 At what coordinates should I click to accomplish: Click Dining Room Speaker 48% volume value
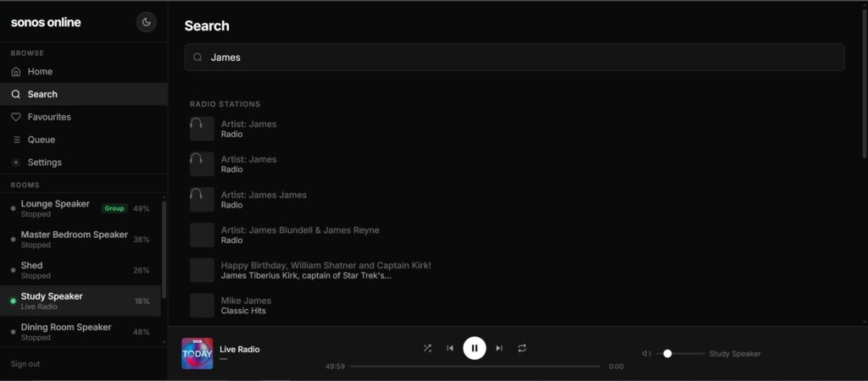pos(142,332)
